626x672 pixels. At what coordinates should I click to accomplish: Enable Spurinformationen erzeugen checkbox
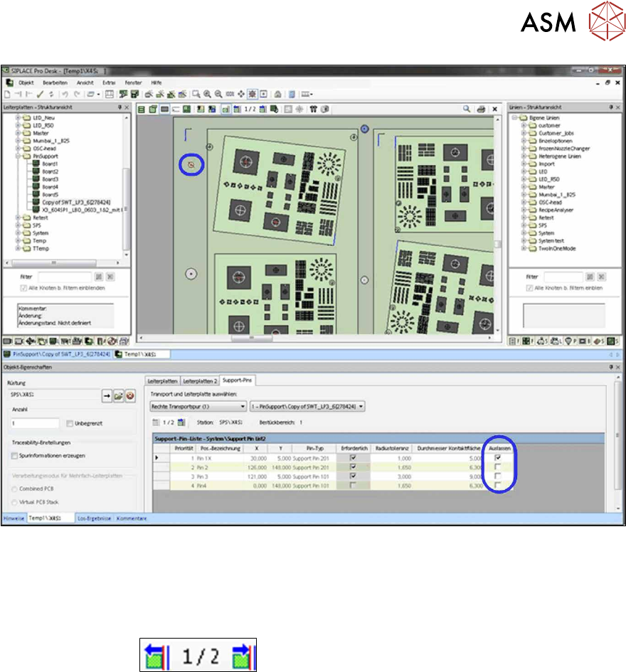pos(14,456)
